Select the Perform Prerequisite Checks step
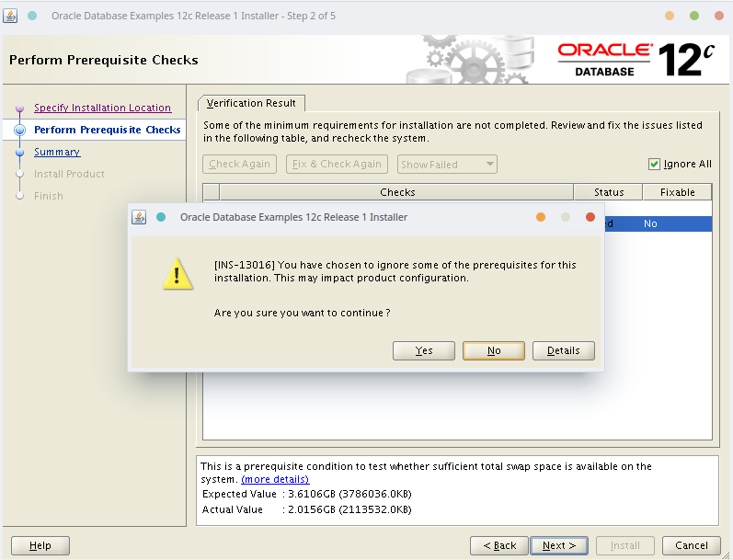This screenshot has height=560, width=733. click(107, 130)
